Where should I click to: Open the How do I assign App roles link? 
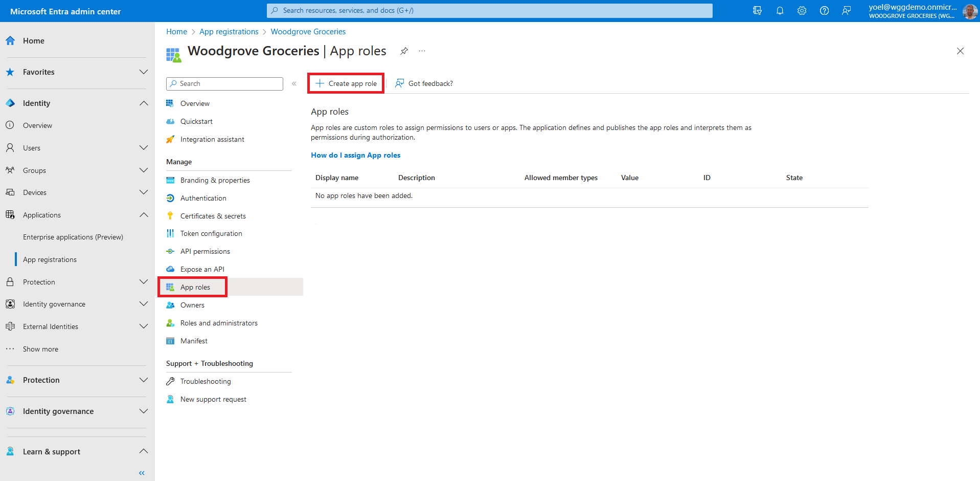355,155
